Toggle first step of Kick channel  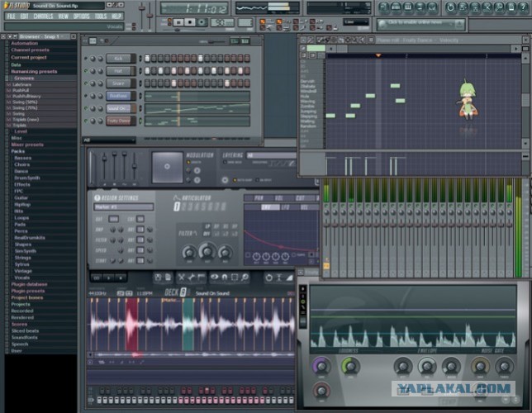pyautogui.click(x=147, y=59)
